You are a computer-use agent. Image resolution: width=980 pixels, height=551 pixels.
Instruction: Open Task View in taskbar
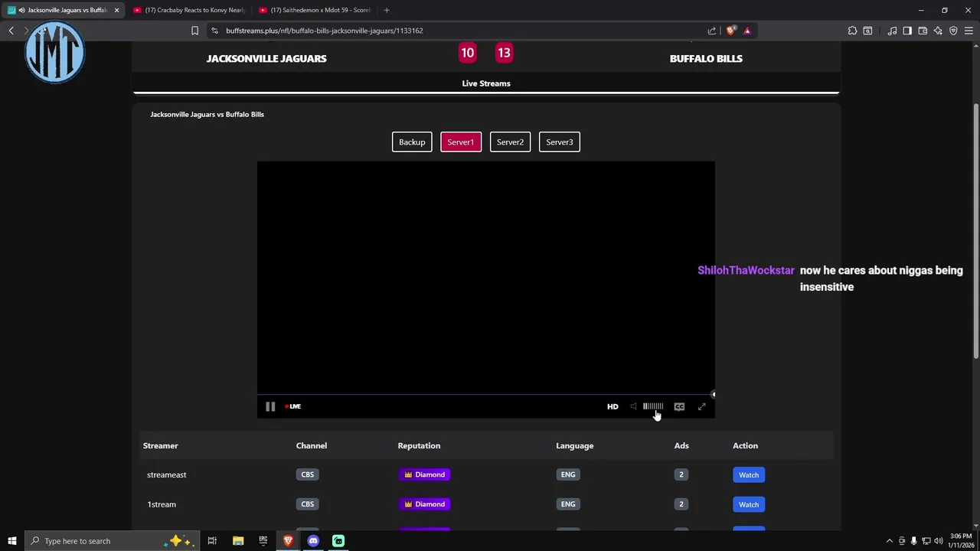(212, 541)
